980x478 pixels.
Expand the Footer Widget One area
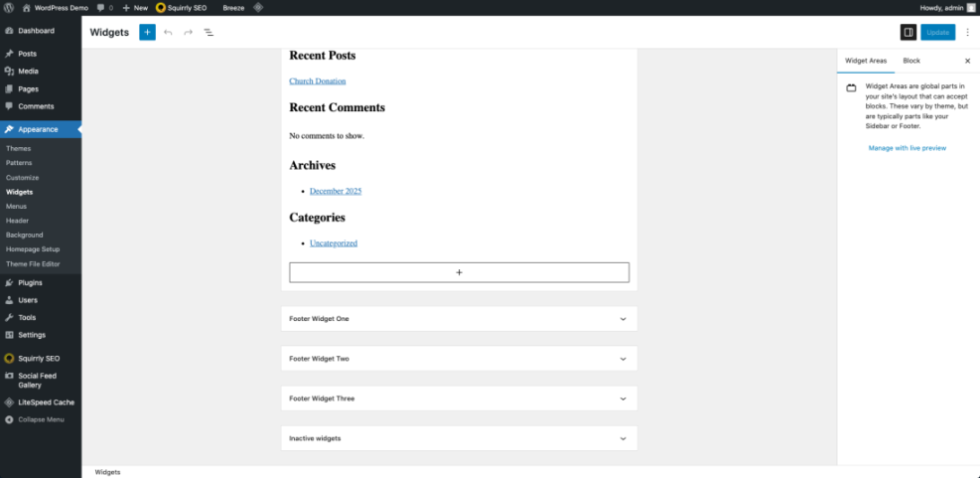460,318
